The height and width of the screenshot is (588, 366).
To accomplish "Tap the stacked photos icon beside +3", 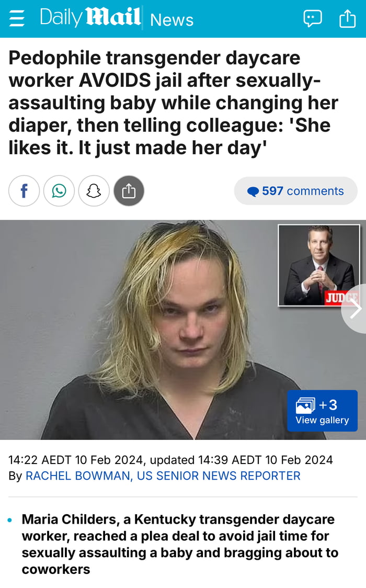I will click(305, 405).
